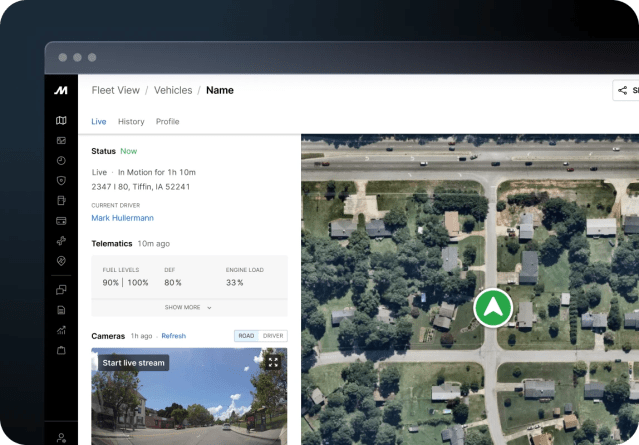Switch to the Live tab
Screen dimensions: 639x445
[x=99, y=121]
